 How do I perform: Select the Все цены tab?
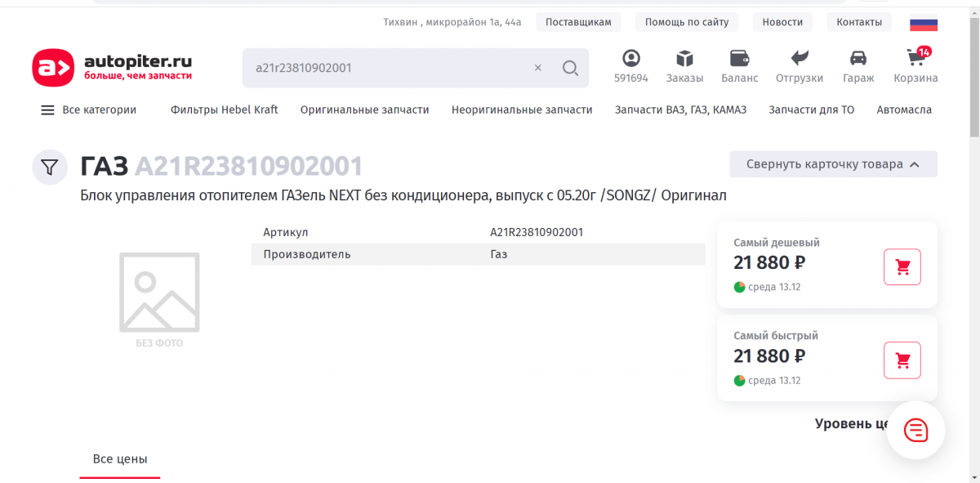tap(120, 459)
